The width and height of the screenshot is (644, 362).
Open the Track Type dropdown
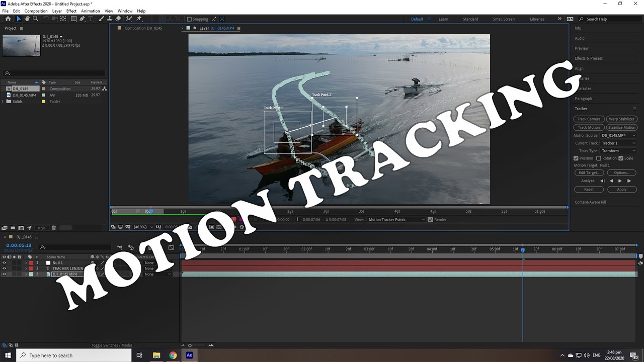click(619, 150)
